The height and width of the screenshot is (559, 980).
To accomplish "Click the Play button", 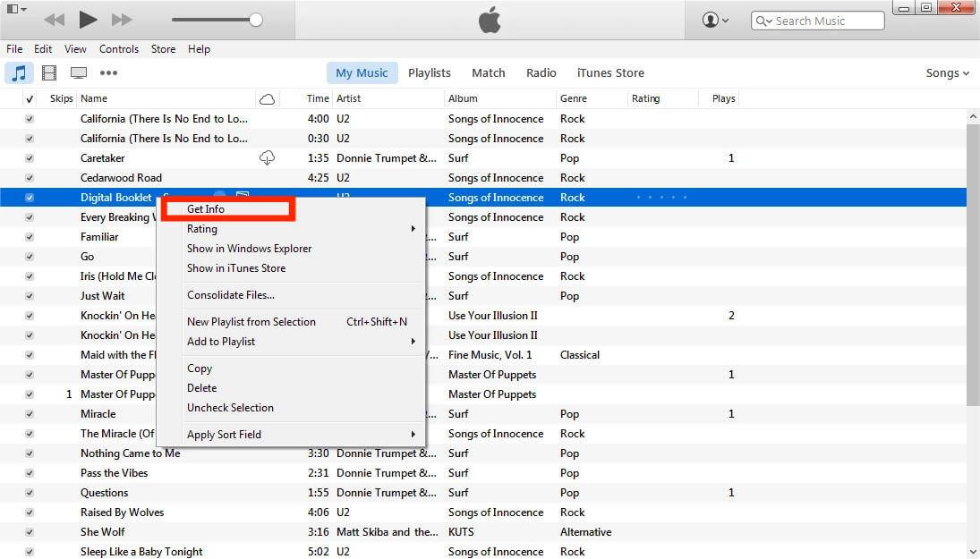I will 88,20.
